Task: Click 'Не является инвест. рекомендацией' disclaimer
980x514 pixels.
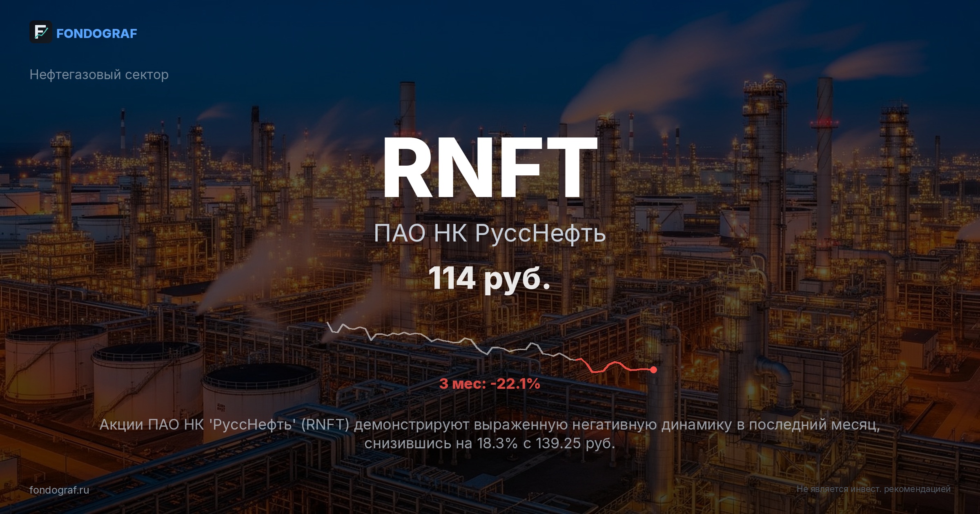Action: click(874, 489)
